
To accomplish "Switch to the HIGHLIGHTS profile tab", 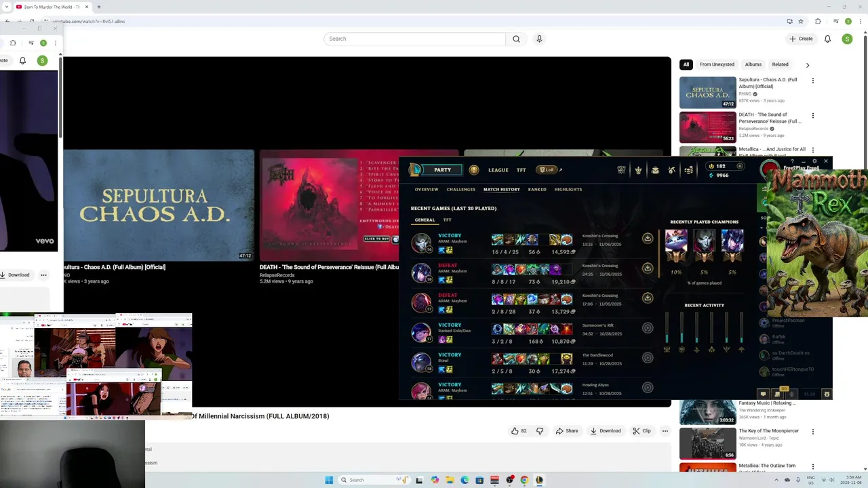I will 568,190.
